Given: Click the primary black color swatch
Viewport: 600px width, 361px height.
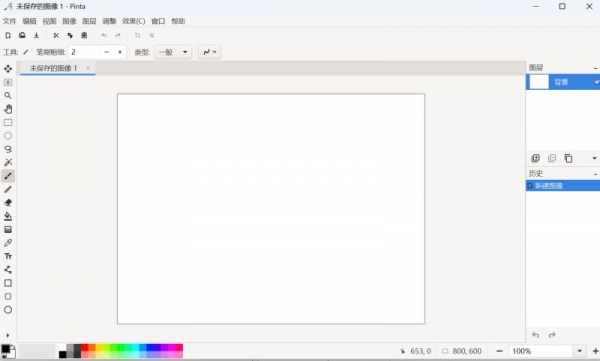Looking at the screenshot, I should (x=5, y=349).
